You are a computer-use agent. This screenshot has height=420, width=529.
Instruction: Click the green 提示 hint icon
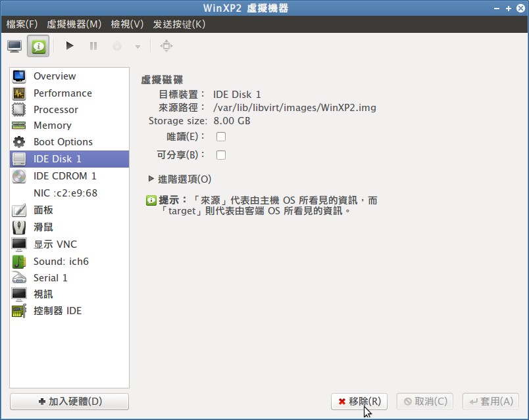[x=151, y=200]
